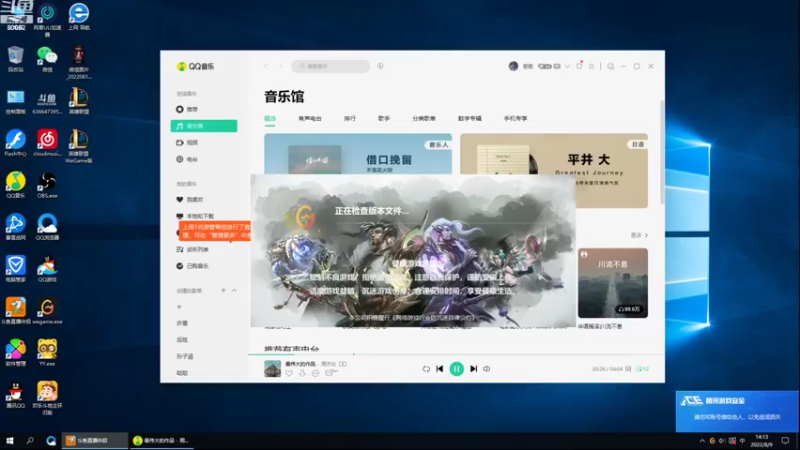Focus the QQ音乐 search box
This screenshot has width=800, height=450.
pos(331,66)
